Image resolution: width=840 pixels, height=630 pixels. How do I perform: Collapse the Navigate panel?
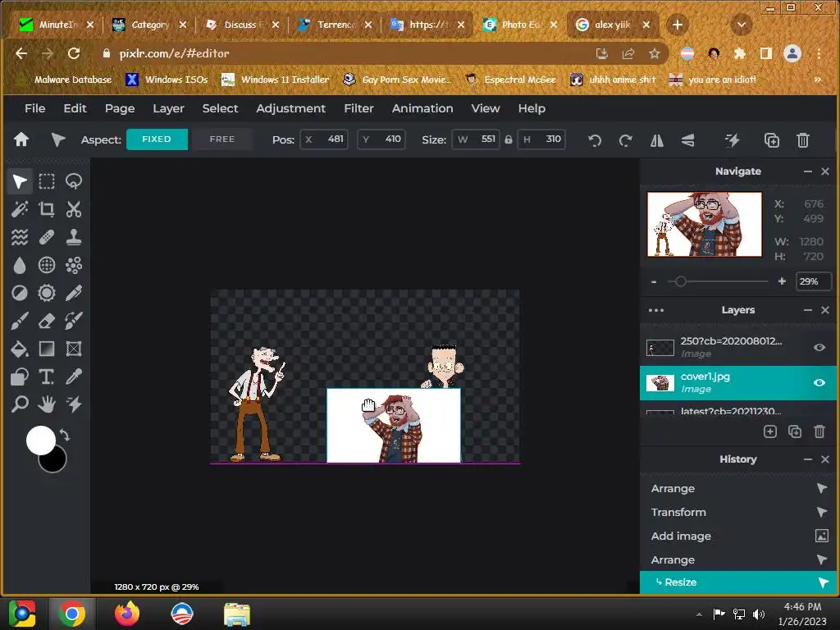click(x=808, y=171)
